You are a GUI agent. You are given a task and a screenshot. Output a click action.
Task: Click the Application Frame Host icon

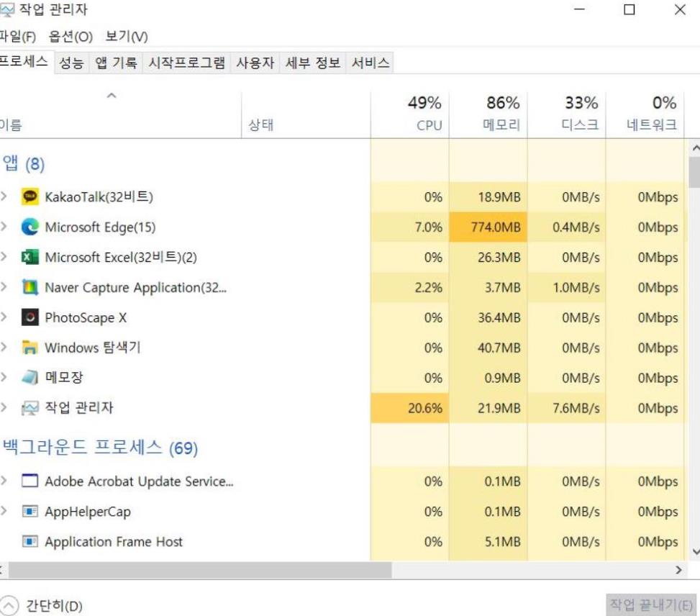tap(30, 541)
